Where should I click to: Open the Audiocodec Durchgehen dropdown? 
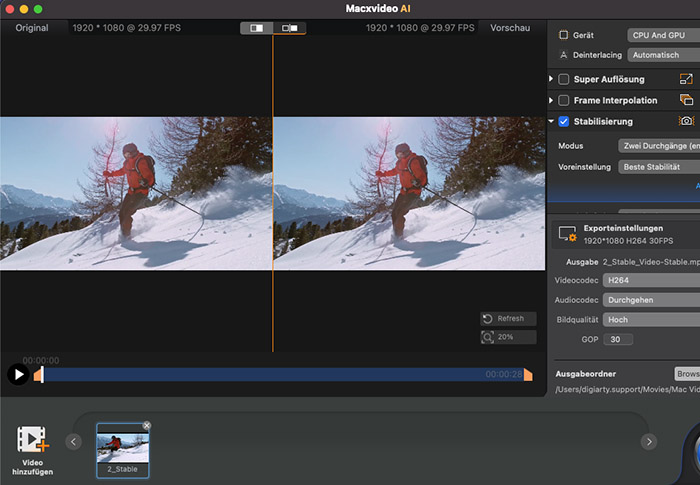coord(651,300)
